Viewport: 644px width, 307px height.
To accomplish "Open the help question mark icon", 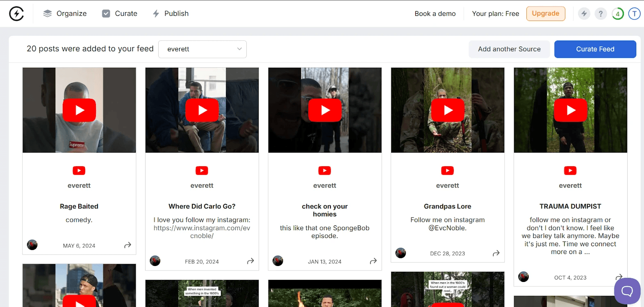I will click(x=601, y=14).
